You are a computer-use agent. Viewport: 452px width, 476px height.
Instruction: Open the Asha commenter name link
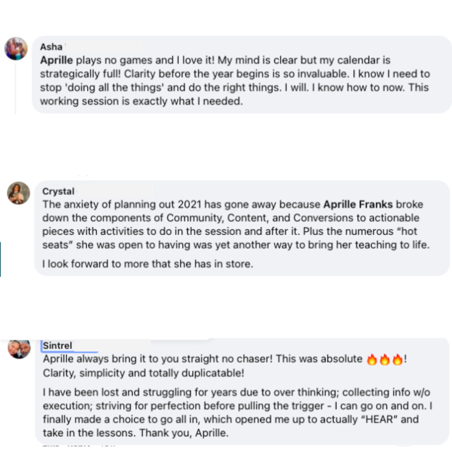pyautogui.click(x=51, y=47)
